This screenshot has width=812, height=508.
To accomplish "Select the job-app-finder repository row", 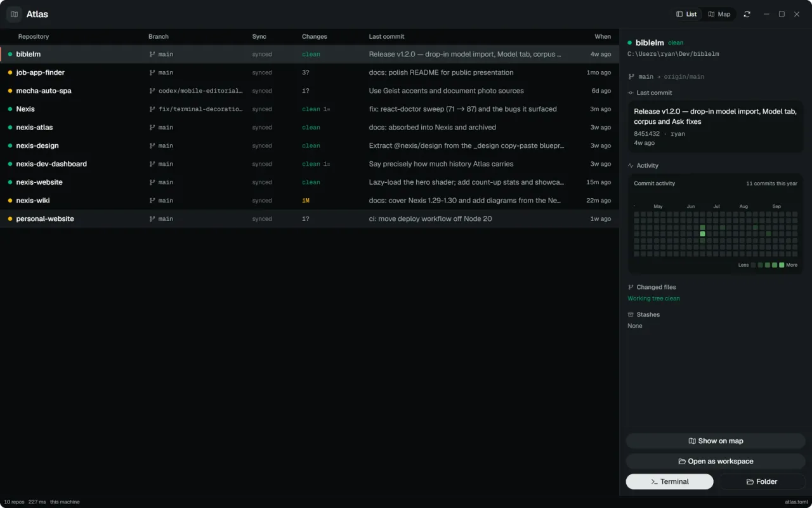I will [310, 72].
